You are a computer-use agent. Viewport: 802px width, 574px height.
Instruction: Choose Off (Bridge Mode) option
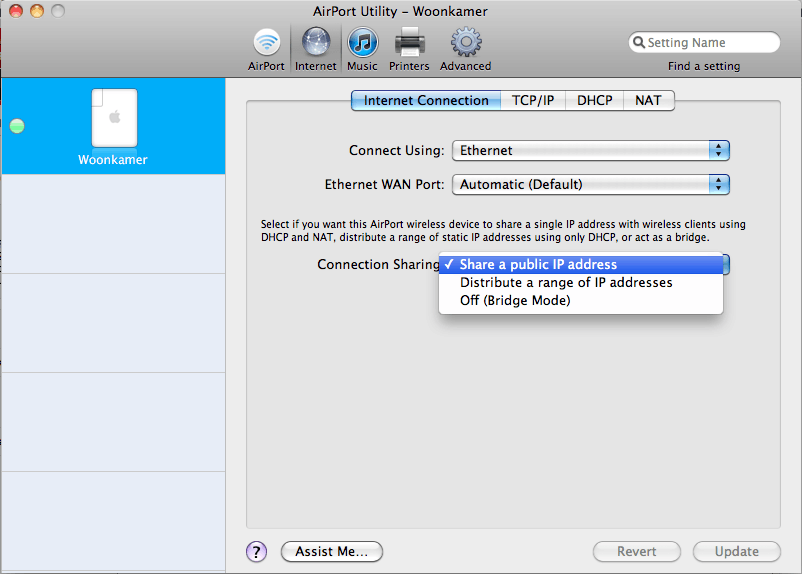(581, 300)
